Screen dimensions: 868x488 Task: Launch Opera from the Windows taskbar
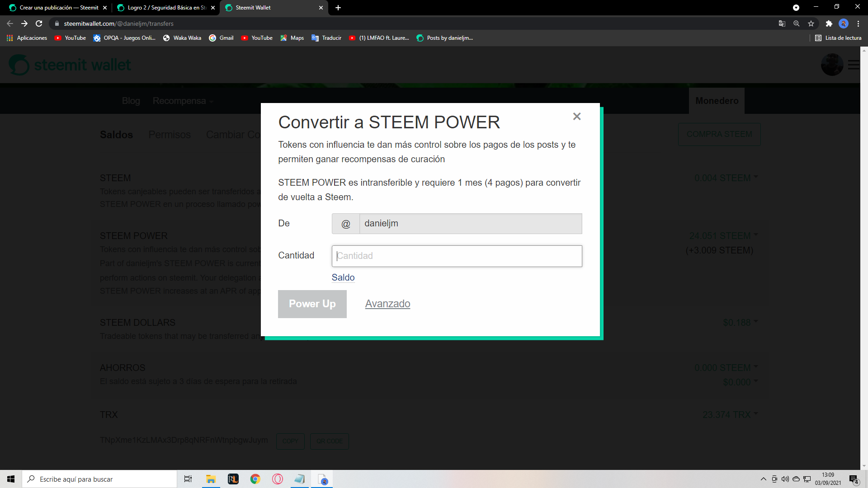coord(278,479)
